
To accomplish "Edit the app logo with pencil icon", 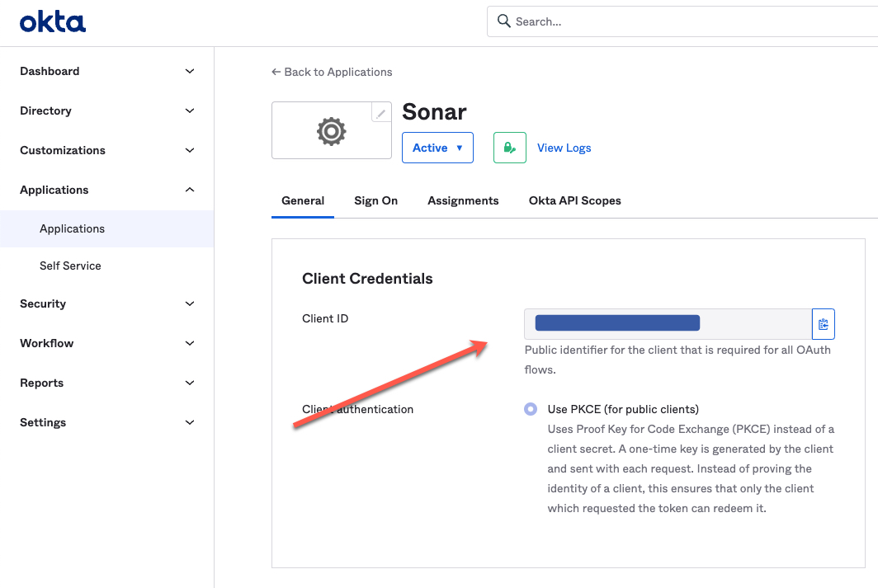I will (x=380, y=113).
